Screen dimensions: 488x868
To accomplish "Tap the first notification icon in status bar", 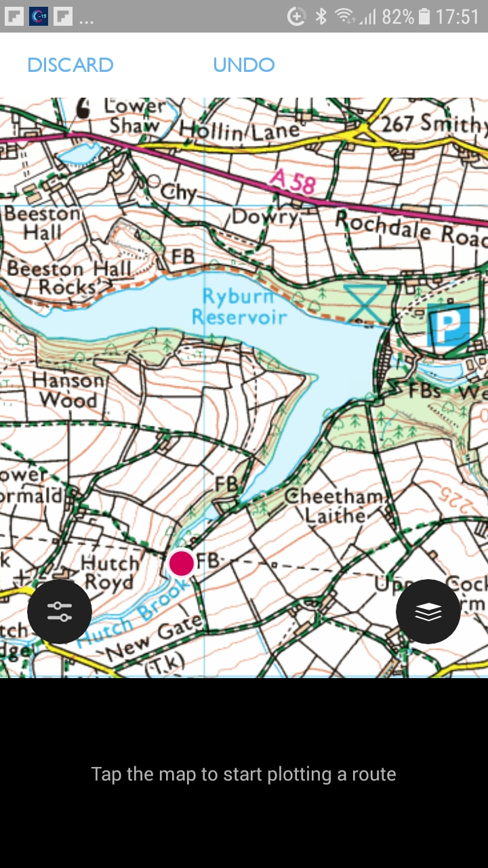I will 15,16.
